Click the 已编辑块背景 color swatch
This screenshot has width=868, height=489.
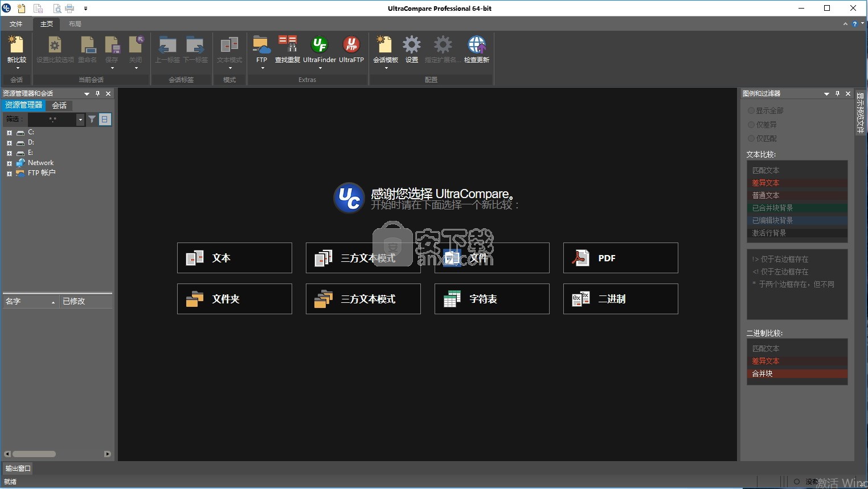coord(797,220)
